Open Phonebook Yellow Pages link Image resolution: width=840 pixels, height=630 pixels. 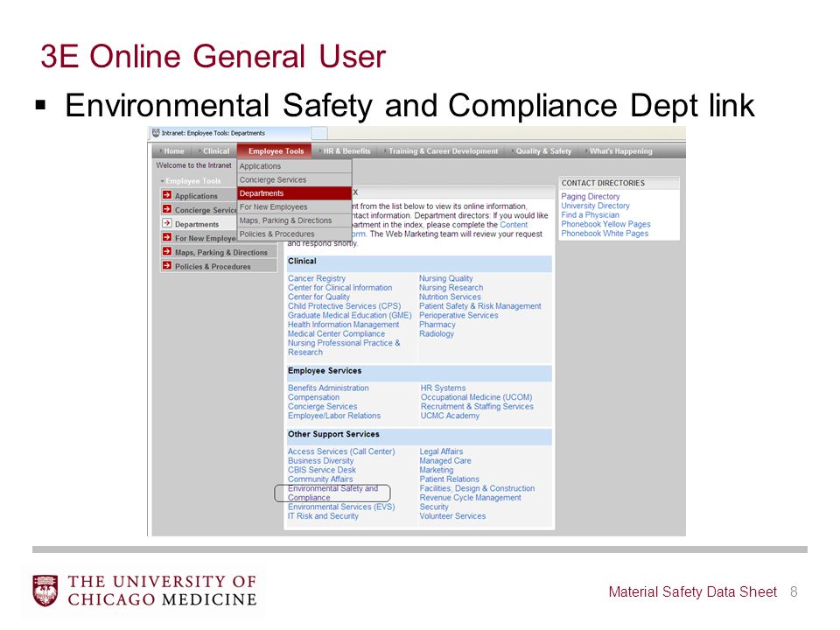[x=605, y=224]
